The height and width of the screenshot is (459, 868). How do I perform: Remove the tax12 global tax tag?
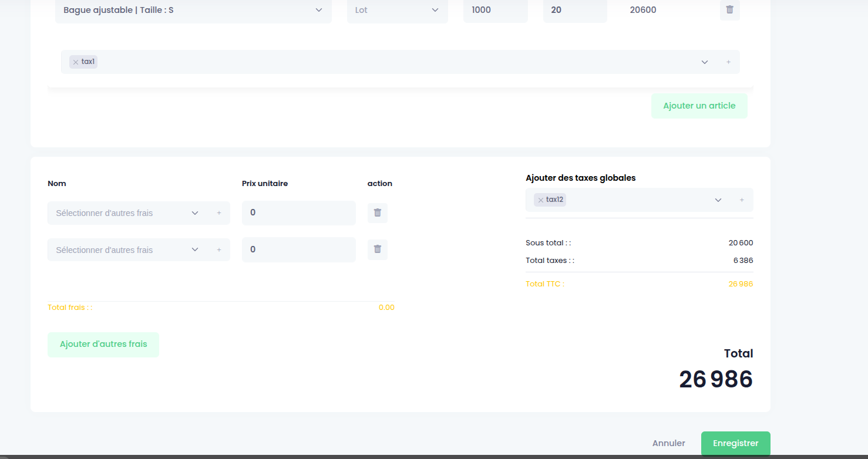540,200
